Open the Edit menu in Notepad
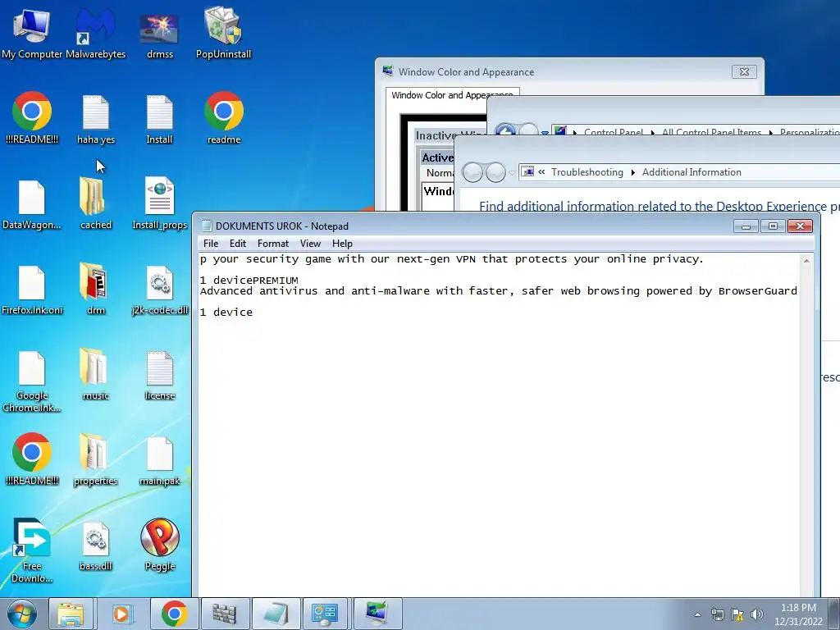 tap(237, 243)
